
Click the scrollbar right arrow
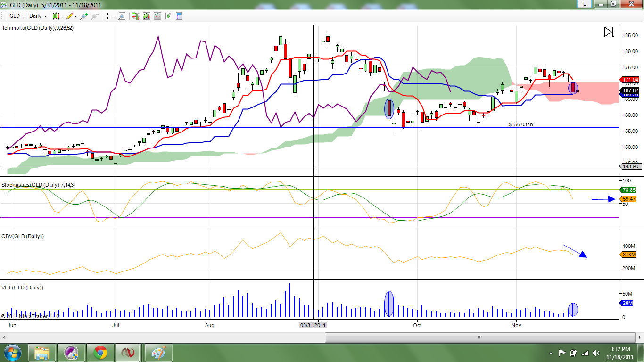pyautogui.click(x=639, y=337)
